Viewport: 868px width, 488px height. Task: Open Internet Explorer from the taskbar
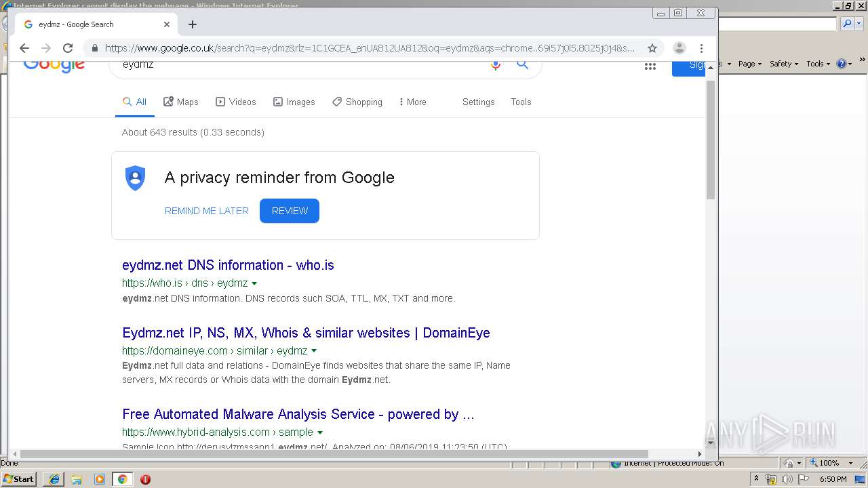(x=54, y=479)
